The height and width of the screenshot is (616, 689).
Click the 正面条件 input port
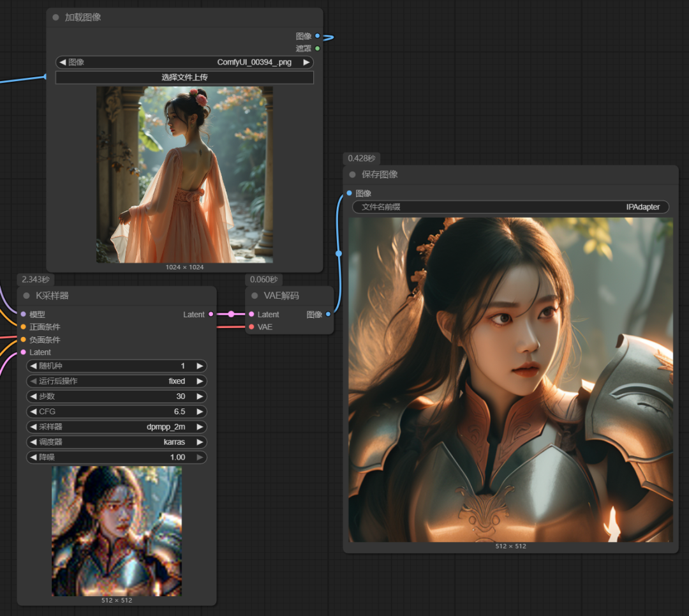coord(24,327)
